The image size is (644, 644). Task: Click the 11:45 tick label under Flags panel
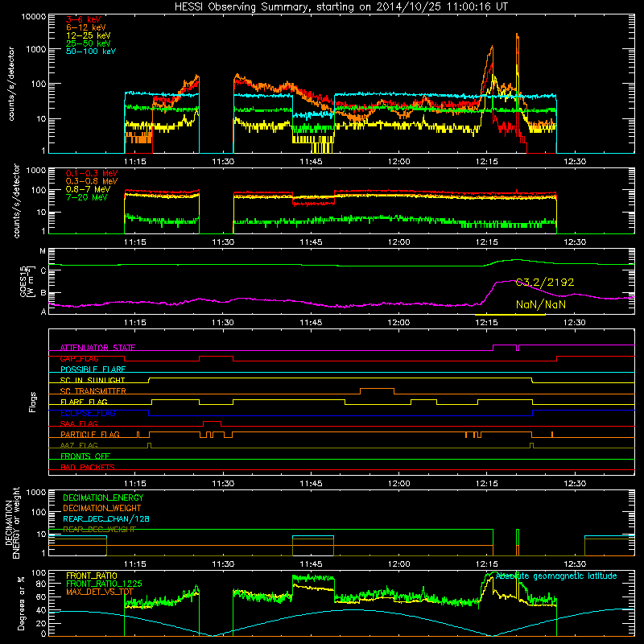pyautogui.click(x=311, y=484)
